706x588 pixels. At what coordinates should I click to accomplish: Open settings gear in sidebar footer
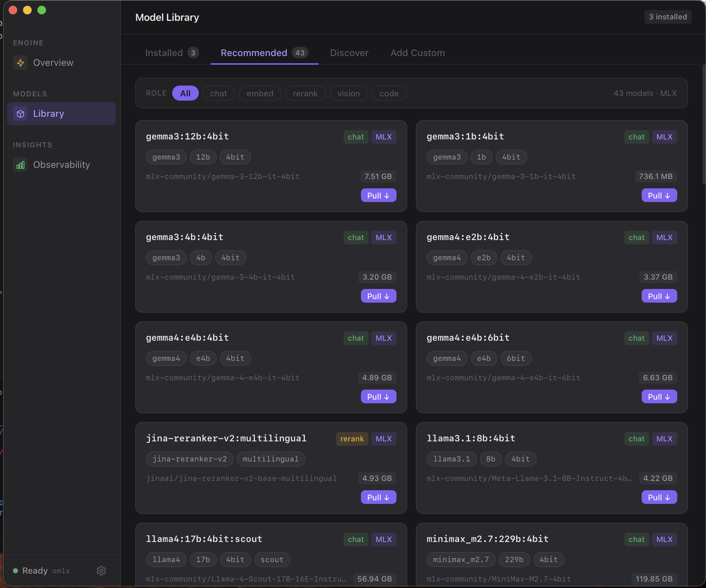(101, 571)
